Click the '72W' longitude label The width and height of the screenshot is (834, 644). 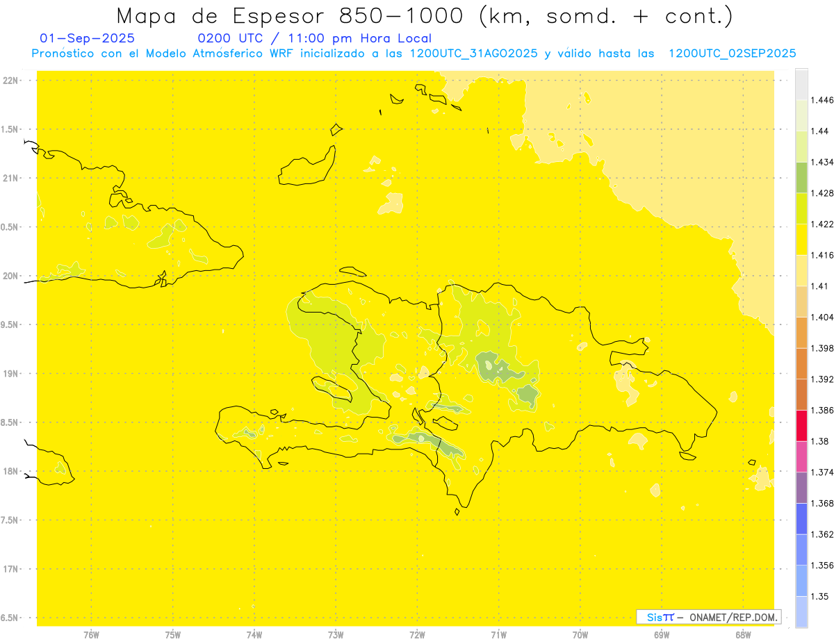(417, 634)
